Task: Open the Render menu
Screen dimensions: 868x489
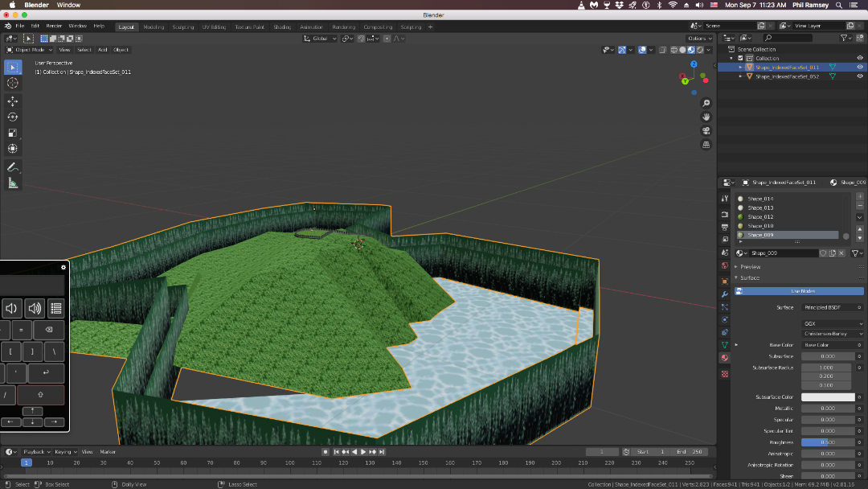Action: [x=54, y=27]
